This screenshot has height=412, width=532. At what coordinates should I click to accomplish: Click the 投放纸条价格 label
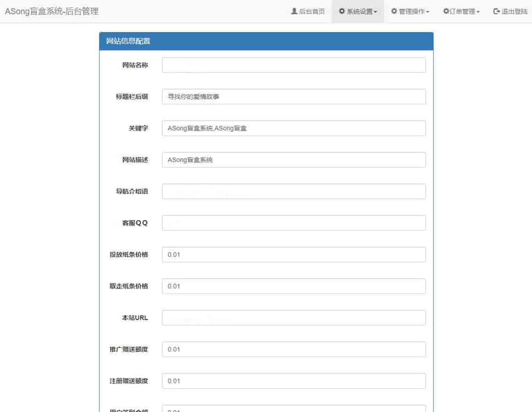(129, 255)
